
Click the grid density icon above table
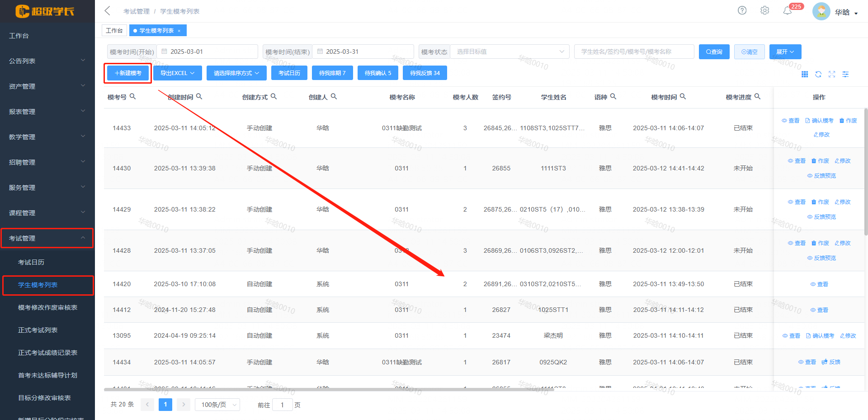(805, 74)
